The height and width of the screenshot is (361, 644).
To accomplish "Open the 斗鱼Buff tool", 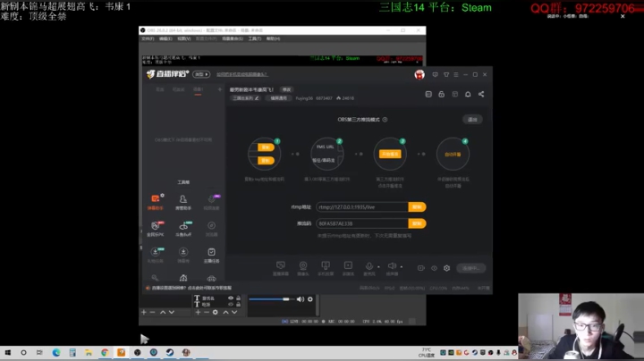I will [183, 229].
